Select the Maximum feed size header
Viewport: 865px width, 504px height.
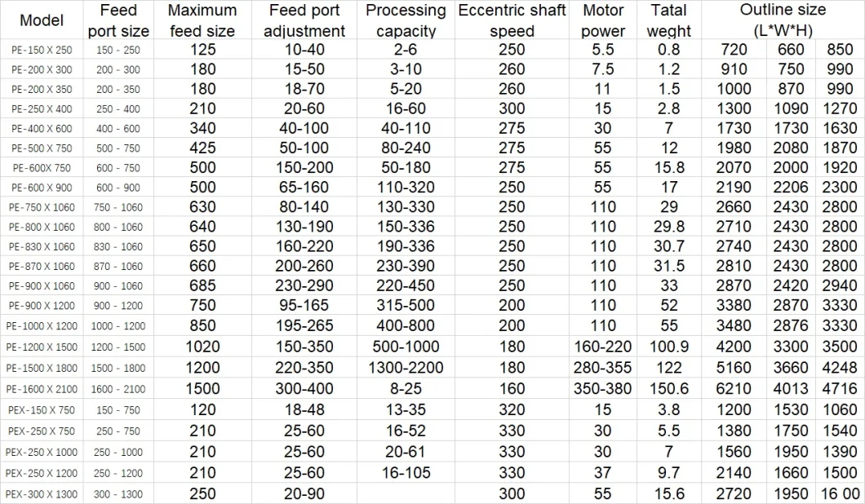point(202,20)
